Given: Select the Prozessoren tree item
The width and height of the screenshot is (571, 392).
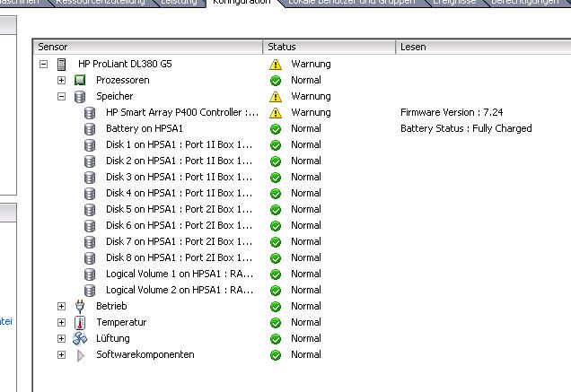Looking at the screenshot, I should (x=123, y=80).
